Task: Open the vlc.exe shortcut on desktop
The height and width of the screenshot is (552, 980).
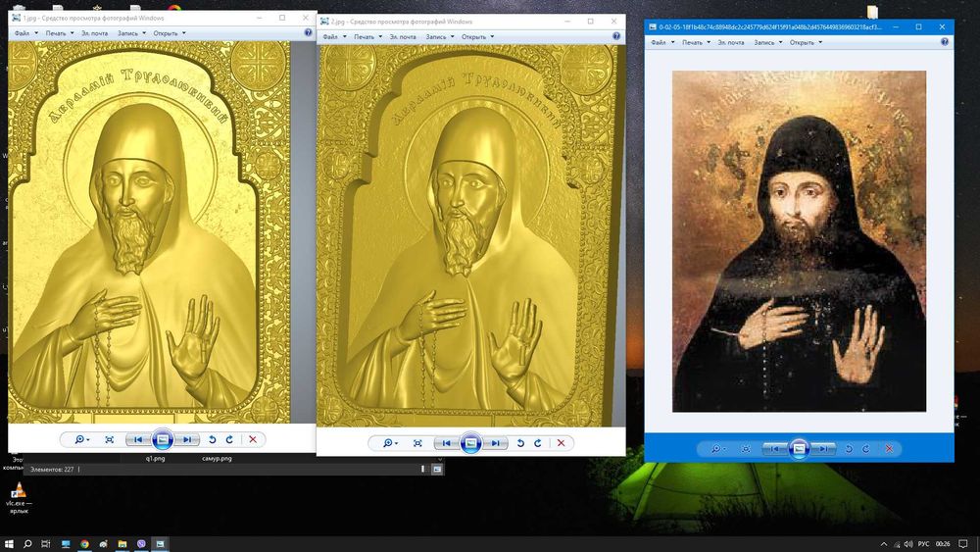Action: coord(19,498)
